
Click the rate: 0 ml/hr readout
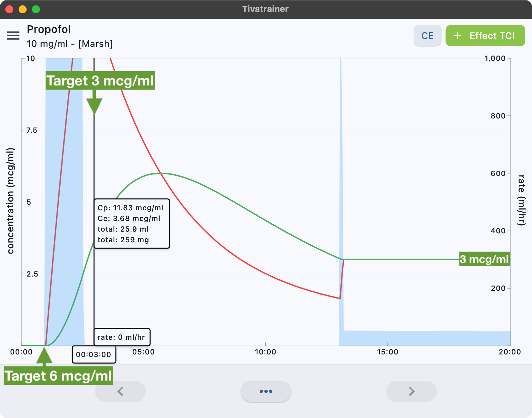point(122,337)
